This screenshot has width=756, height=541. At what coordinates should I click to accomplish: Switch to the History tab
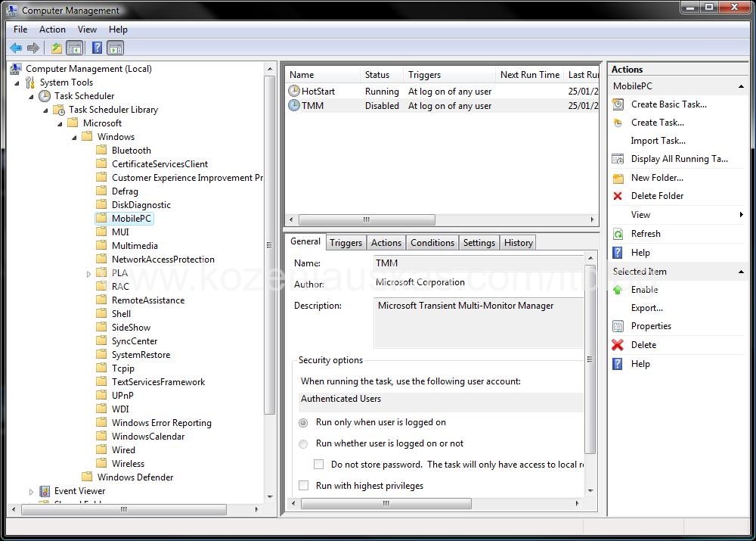pos(519,243)
